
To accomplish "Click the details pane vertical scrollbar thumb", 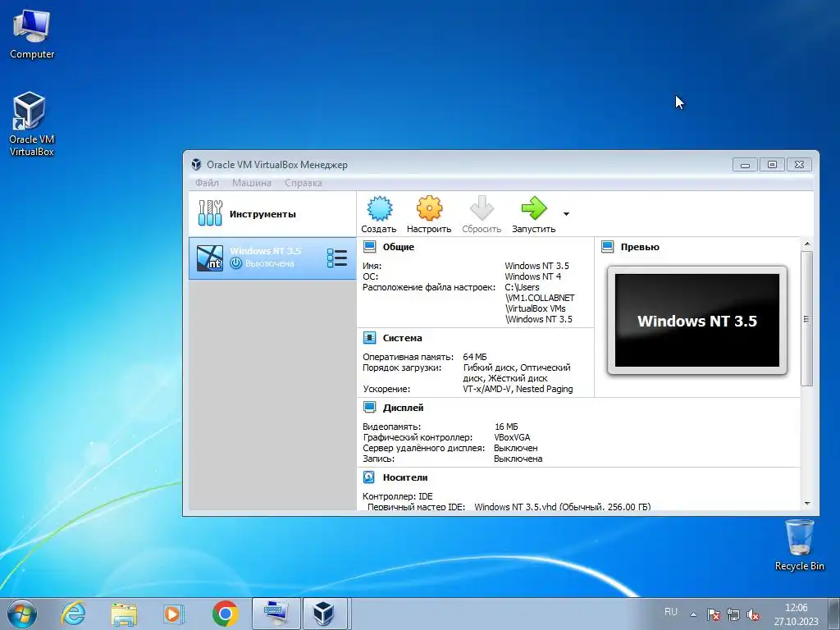I will click(x=807, y=319).
